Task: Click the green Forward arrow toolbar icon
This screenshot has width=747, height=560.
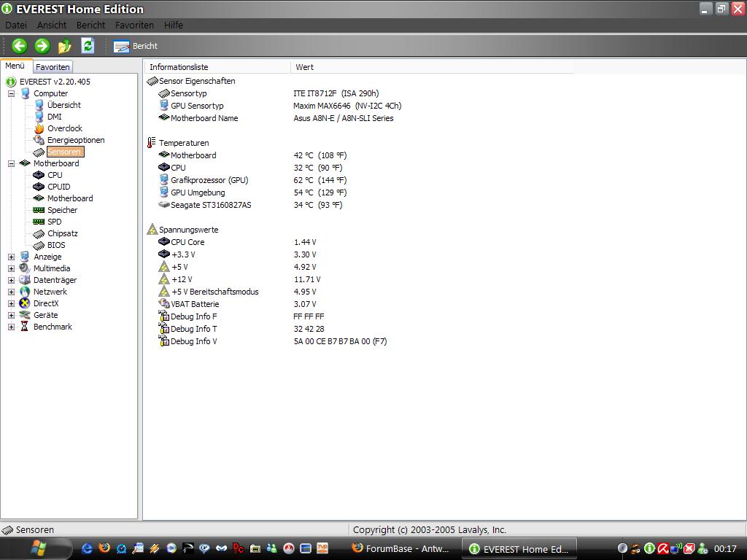Action: click(x=42, y=46)
